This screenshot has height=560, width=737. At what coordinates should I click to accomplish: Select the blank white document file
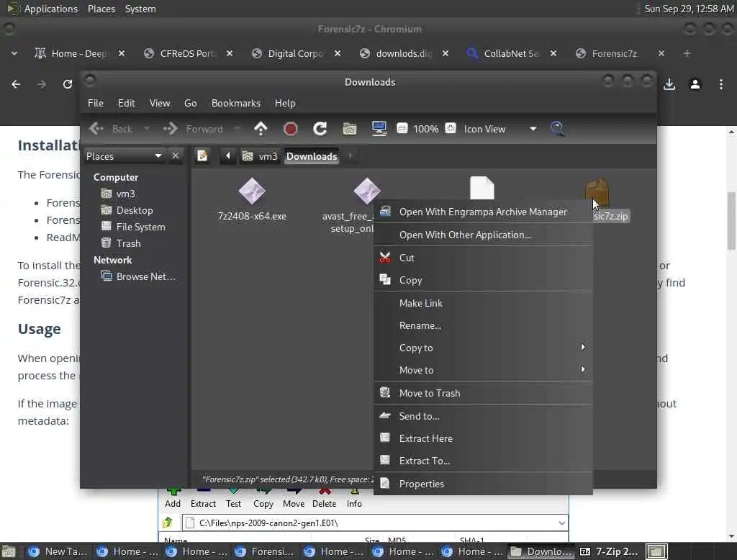coord(481,188)
